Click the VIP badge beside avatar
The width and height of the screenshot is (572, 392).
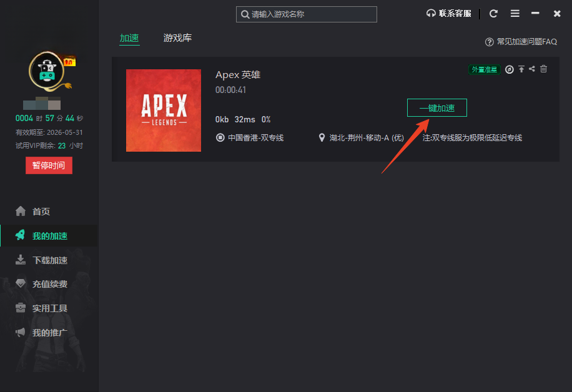click(x=69, y=62)
